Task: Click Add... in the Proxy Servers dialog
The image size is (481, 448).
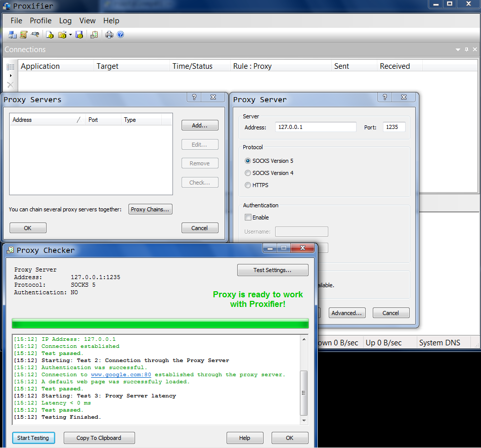Action: pos(200,125)
